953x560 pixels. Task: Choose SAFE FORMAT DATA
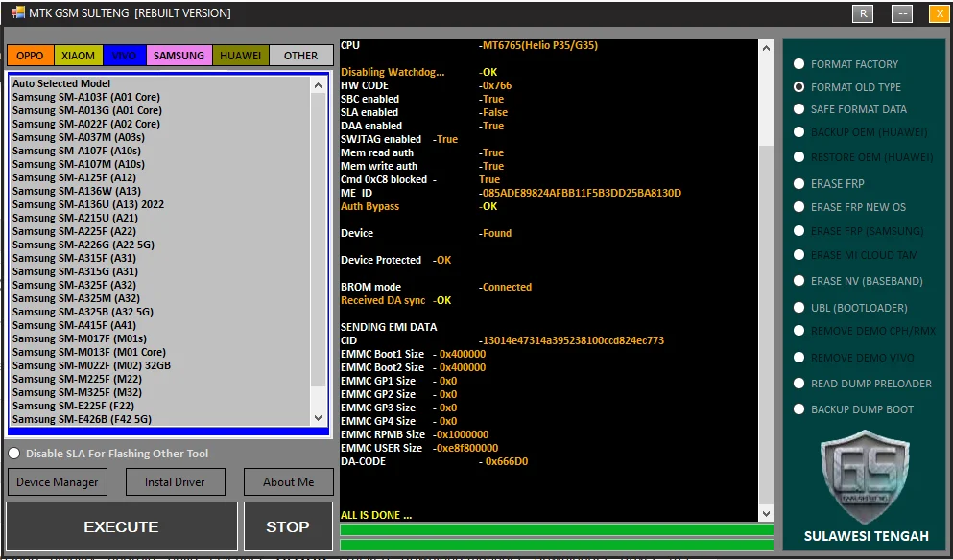pyautogui.click(x=850, y=109)
